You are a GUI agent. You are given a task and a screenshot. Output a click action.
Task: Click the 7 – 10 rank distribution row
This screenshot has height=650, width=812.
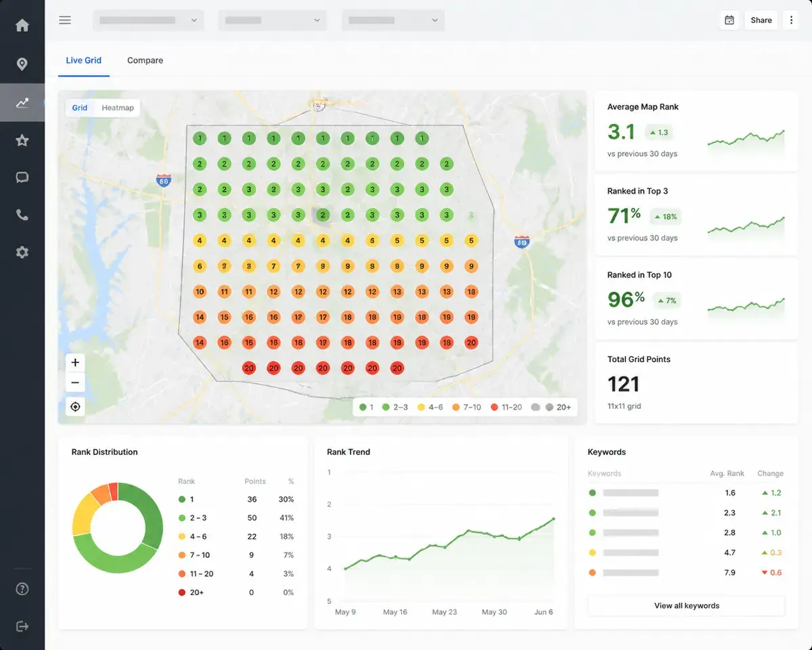pos(235,555)
